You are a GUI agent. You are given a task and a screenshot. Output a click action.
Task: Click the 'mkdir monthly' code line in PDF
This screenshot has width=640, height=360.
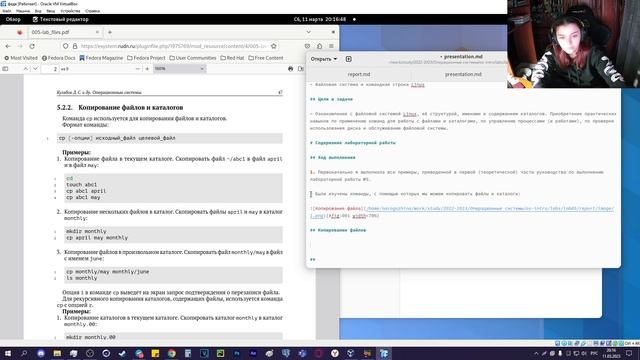tap(86, 231)
